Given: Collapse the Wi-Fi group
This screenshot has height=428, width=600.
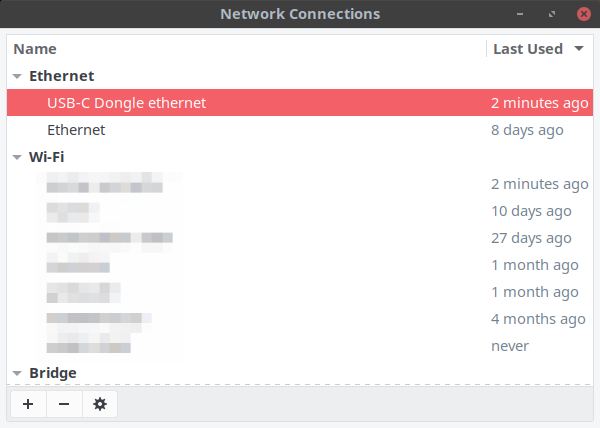Looking at the screenshot, I should click(x=17, y=157).
